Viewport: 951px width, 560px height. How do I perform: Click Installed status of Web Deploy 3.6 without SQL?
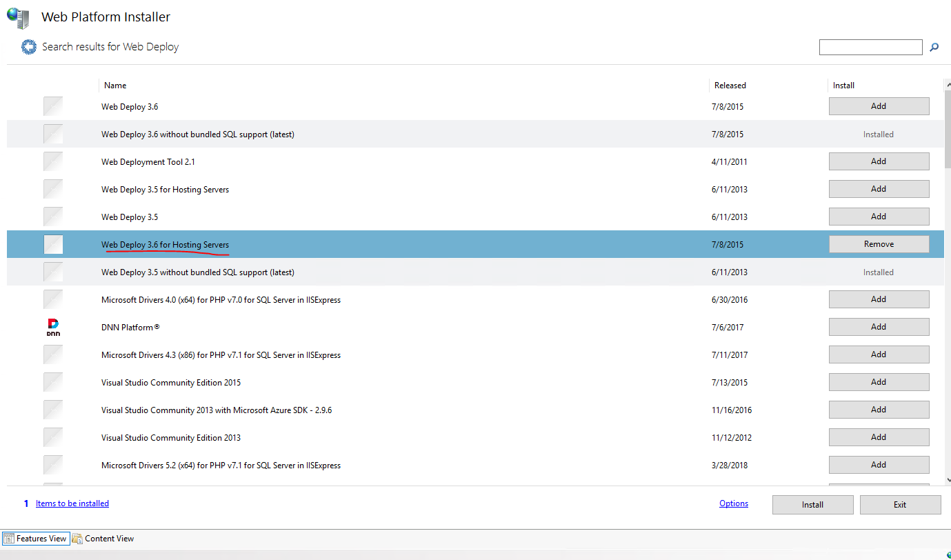[879, 134]
